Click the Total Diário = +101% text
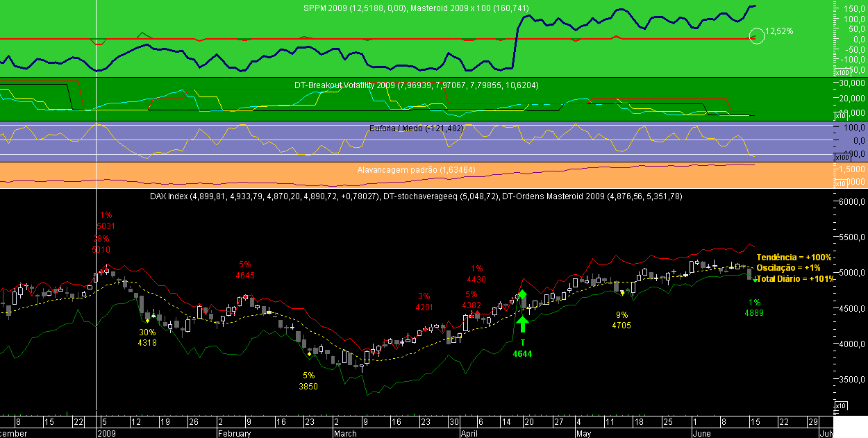The width and height of the screenshot is (868, 438). [795, 278]
